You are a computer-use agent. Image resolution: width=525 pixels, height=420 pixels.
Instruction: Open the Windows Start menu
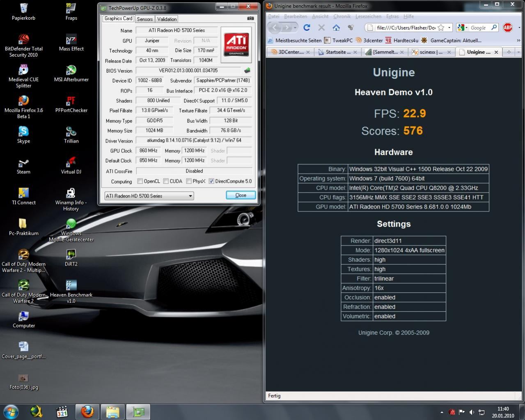(11, 411)
